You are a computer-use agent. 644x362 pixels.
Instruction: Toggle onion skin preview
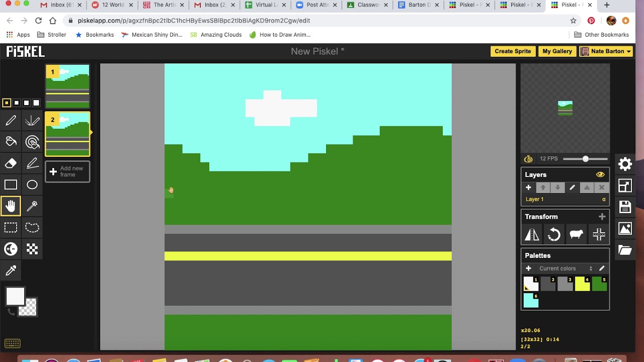point(528,159)
